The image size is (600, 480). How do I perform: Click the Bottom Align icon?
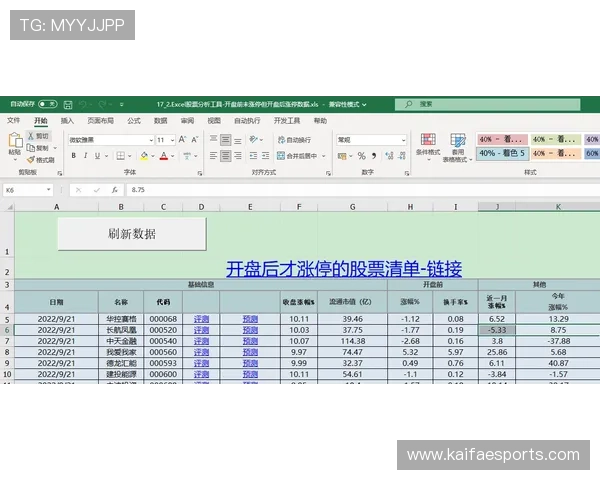[x=238, y=140]
